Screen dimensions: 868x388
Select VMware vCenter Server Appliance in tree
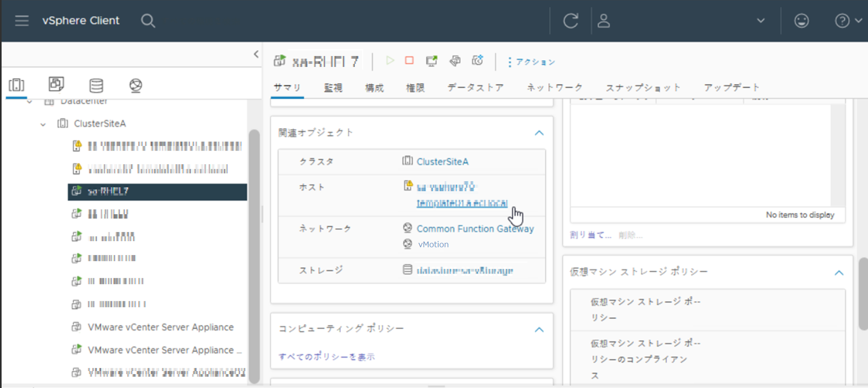click(160, 327)
